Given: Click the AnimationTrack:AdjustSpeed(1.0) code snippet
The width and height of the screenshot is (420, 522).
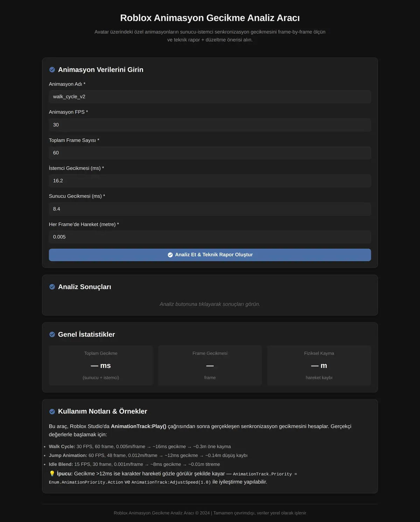Looking at the screenshot, I should (171, 482).
